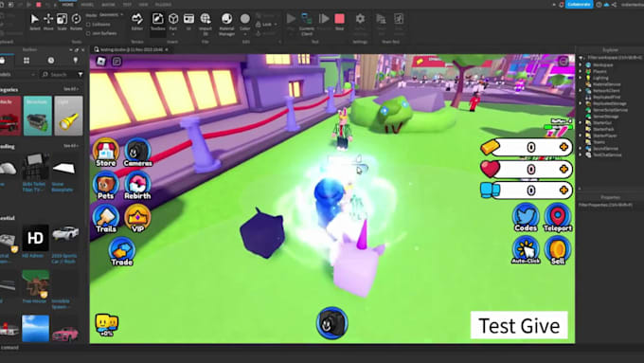Image resolution: width=644 pixels, height=363 pixels.
Task: Launch the Import 3D tool
Action: (x=206, y=24)
